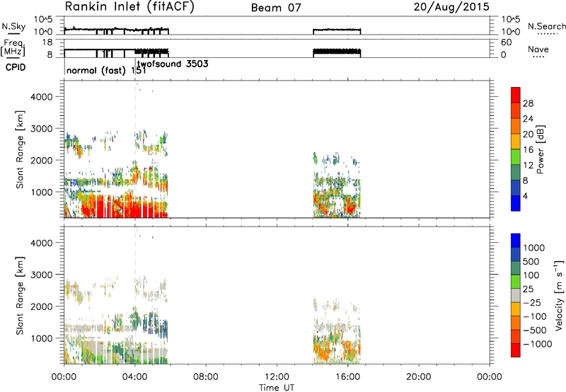Image resolution: width=566 pixels, height=392 pixels.
Task: Click the 'Freq. [MHz]' axis label
Action: [x=13, y=48]
